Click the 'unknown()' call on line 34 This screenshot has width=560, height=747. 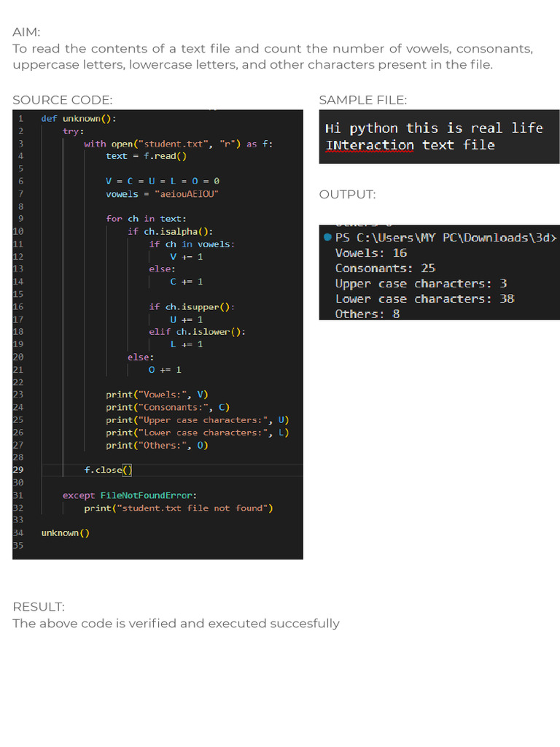pyautogui.click(x=65, y=533)
